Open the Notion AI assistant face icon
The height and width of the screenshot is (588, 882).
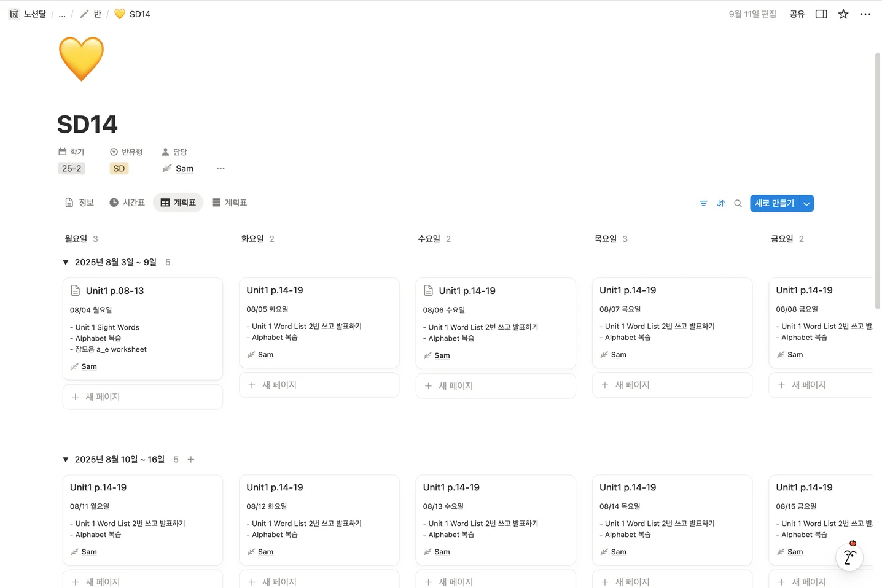[x=849, y=557]
